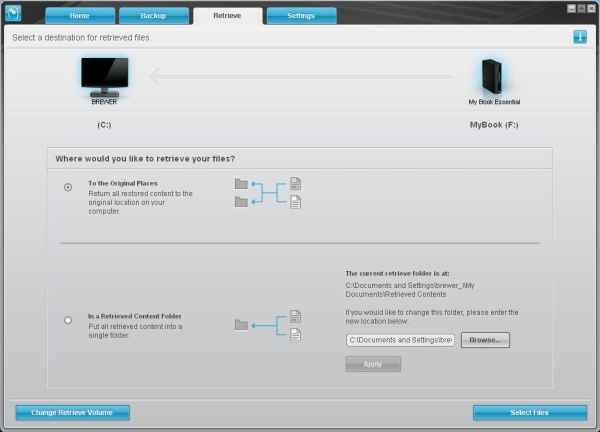Click the single-folder retrieve diagram icon
600x432 pixels.
pyautogui.click(x=268, y=325)
